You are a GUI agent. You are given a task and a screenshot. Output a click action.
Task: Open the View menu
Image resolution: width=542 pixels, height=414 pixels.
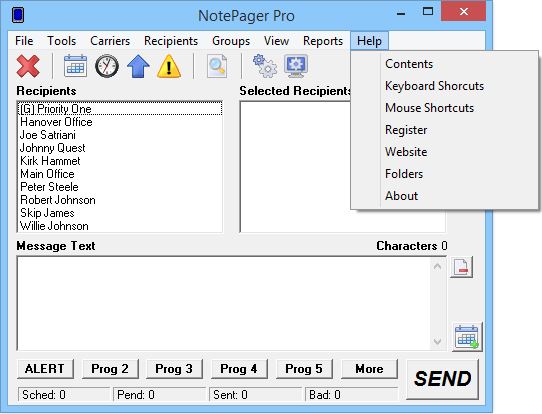point(276,41)
